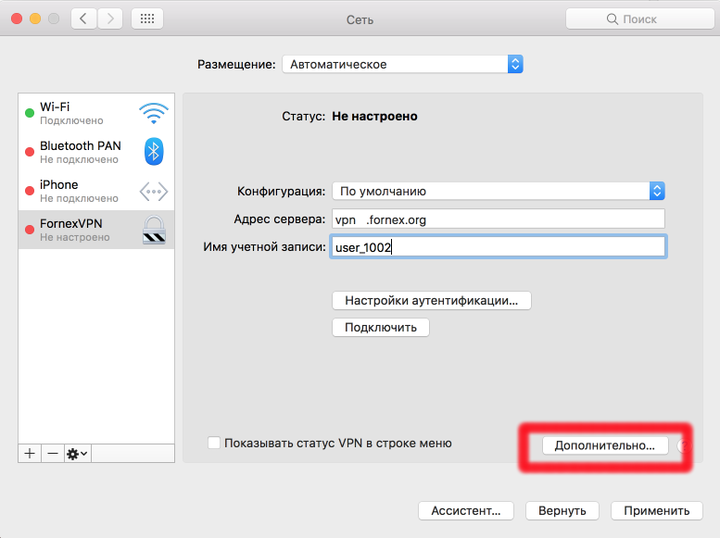The width and height of the screenshot is (720, 538).
Task: Click the FornexVPN padlock icon
Action: click(154, 230)
